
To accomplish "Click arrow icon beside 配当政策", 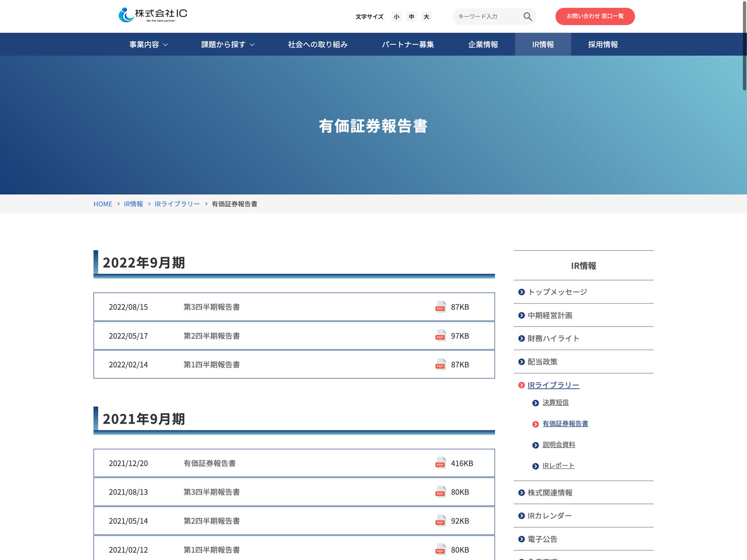I will pyautogui.click(x=521, y=362).
